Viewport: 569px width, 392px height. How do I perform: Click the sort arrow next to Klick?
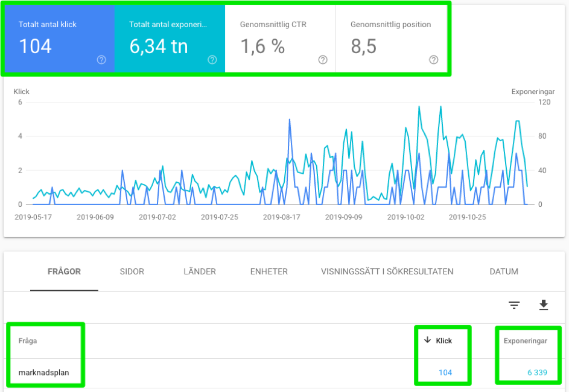click(x=428, y=340)
